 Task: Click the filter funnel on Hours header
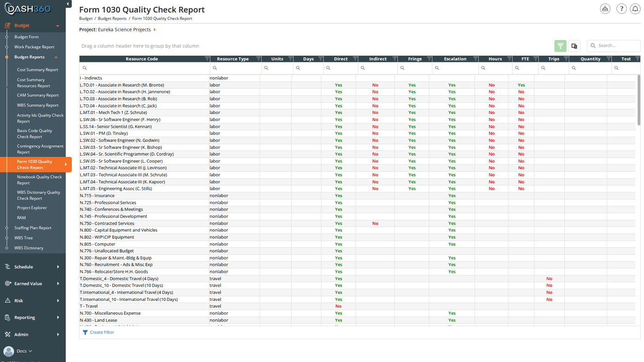(x=509, y=59)
